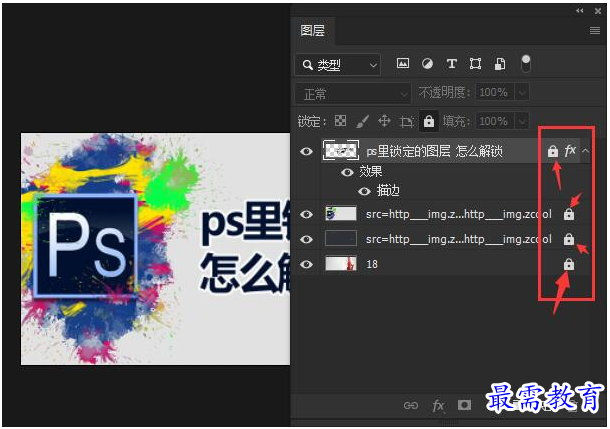Click the 效果 effects row label
Image resolution: width=610 pixels, height=429 pixels.
371,171
